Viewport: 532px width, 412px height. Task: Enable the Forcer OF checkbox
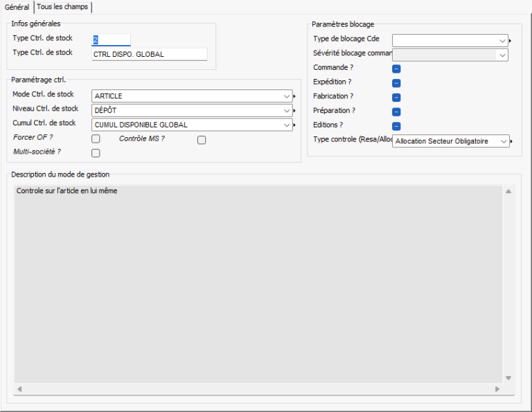(96, 140)
